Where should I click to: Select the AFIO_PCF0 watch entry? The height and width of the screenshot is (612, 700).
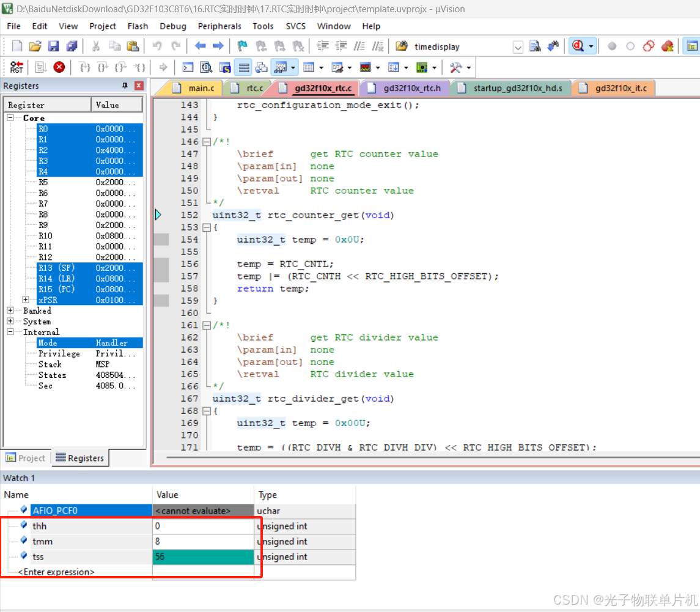coord(91,511)
